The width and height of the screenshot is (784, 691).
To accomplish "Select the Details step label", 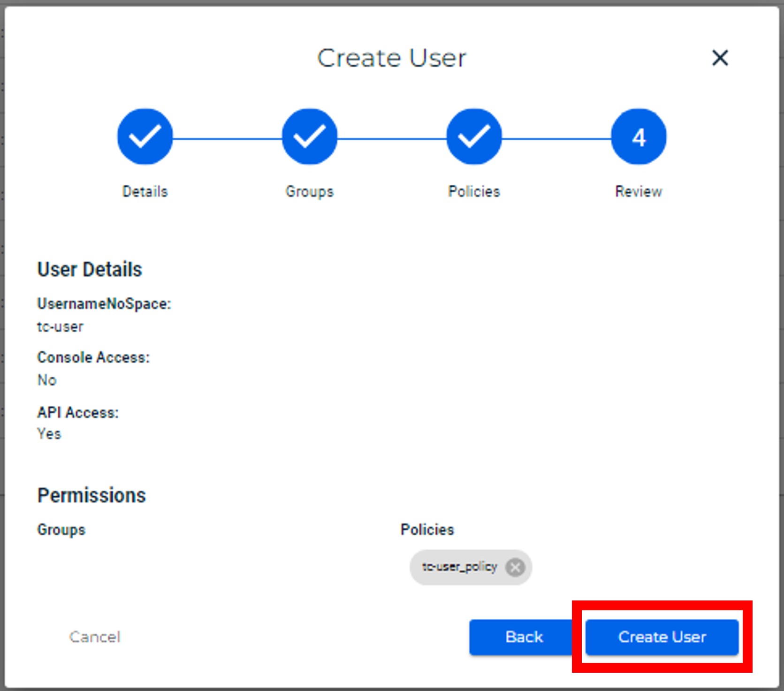I will click(145, 191).
